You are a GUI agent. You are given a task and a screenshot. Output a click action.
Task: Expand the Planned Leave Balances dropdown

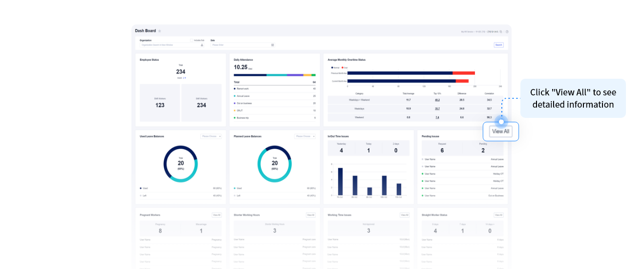(x=305, y=136)
